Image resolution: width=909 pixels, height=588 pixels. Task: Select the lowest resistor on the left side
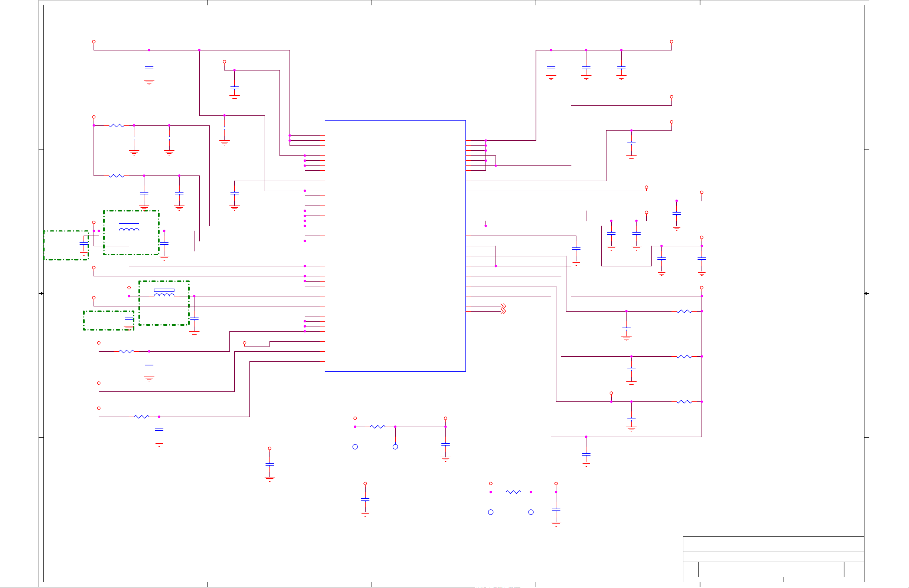click(x=141, y=417)
